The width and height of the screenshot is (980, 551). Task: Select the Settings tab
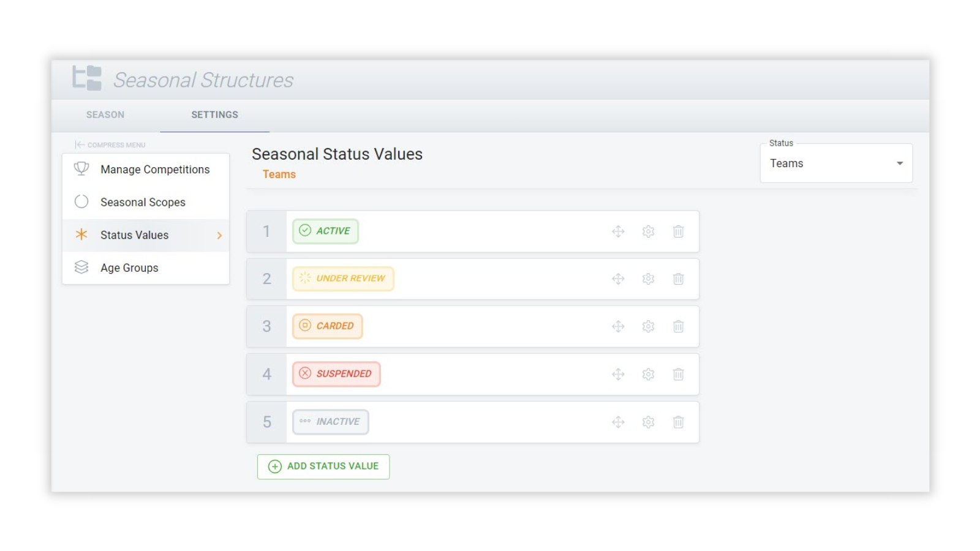point(214,115)
